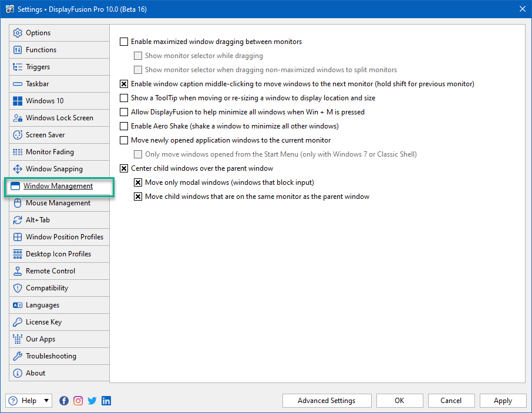
Task: Open the Taskbar settings tab
Action: tap(59, 84)
